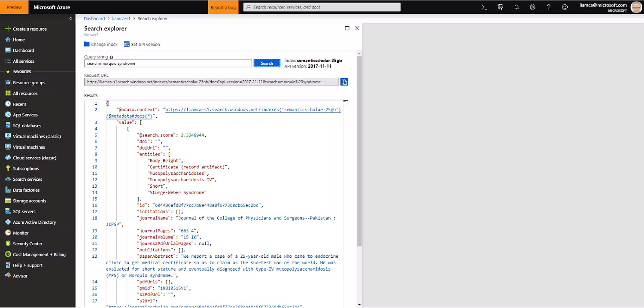Collapse the left sidebar with the chevron
644x308 pixels.
click(x=71, y=18)
